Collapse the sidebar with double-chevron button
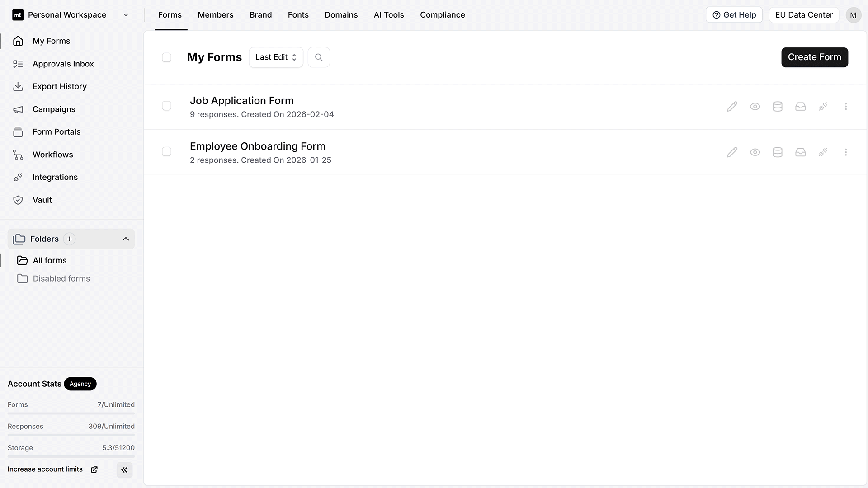Screen dimensions: 868x488 pos(124,470)
